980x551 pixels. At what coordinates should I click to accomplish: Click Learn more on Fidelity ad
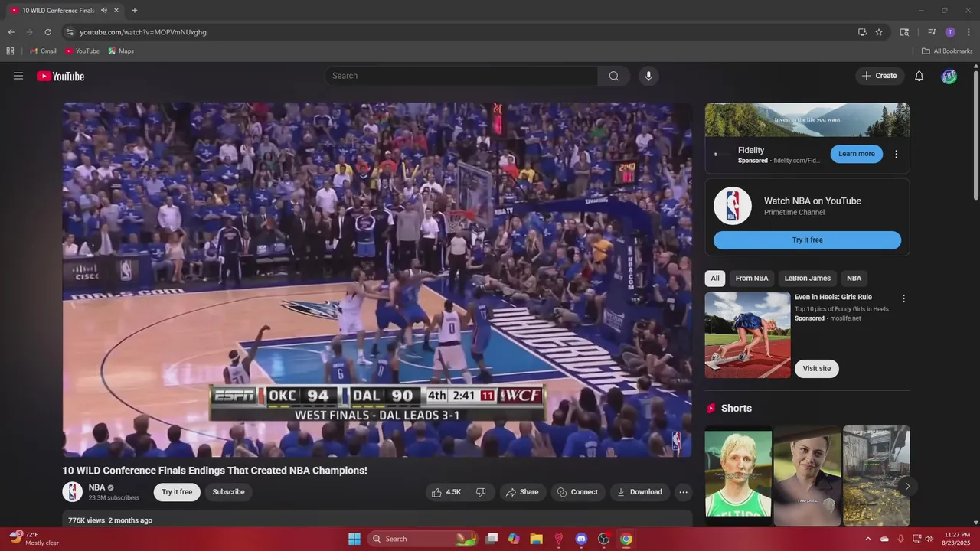(856, 154)
